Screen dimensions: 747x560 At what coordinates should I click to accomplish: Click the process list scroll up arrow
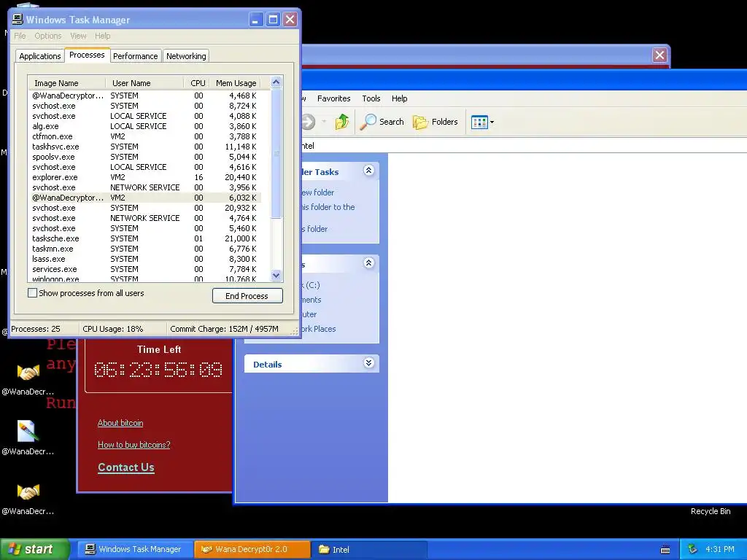[276, 82]
